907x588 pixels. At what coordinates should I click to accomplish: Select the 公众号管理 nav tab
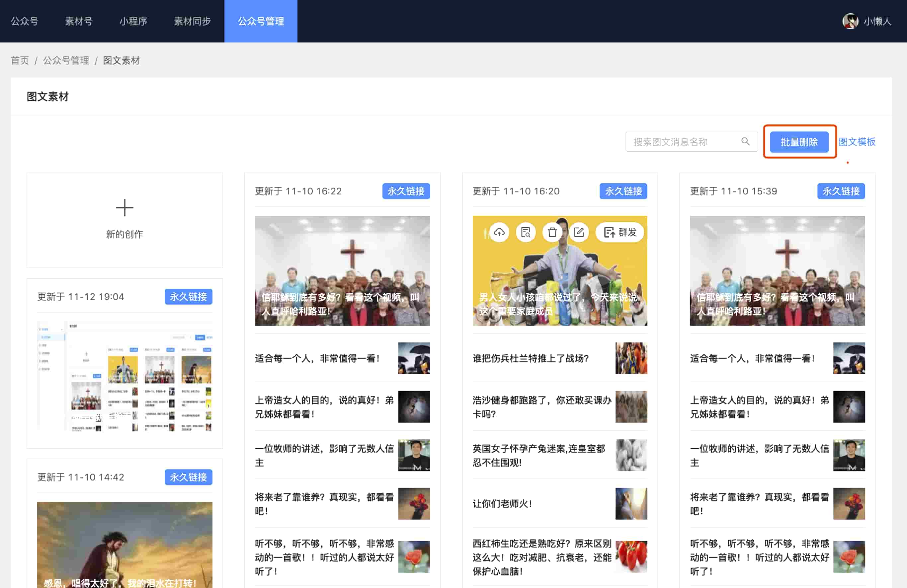(x=261, y=21)
